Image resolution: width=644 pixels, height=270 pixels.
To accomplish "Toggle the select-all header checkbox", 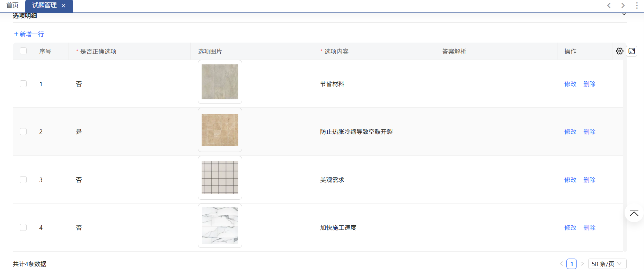I will (23, 51).
